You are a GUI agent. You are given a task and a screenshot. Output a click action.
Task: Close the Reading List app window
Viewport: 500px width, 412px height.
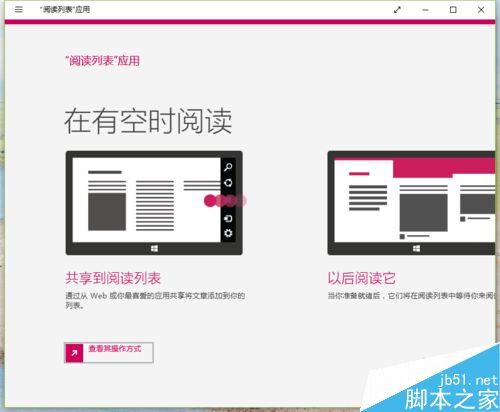pos(481,10)
